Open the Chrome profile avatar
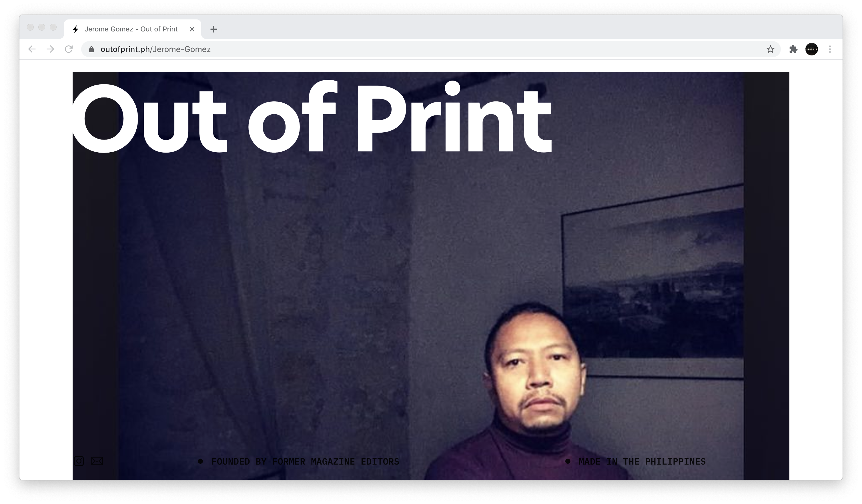 pos(812,49)
